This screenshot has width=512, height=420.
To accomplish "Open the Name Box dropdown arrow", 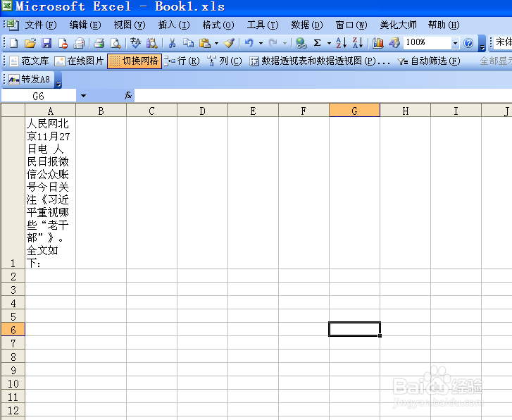I will [x=83, y=96].
